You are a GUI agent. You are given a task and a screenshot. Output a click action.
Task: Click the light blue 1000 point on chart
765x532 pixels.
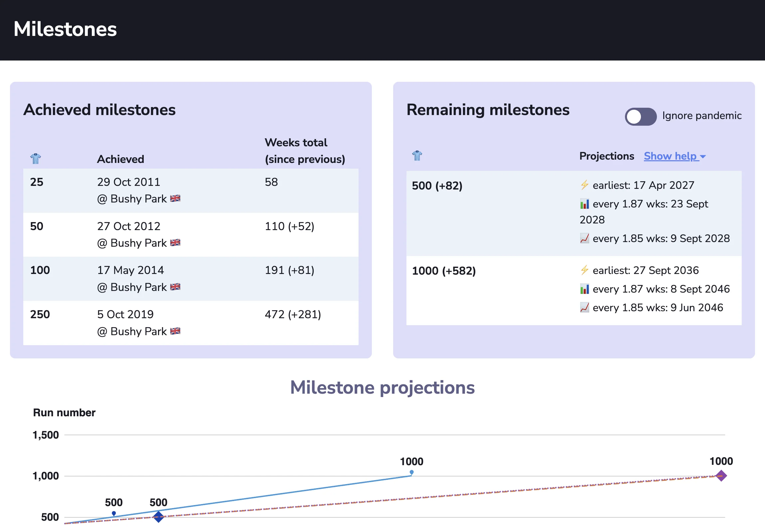click(x=411, y=472)
